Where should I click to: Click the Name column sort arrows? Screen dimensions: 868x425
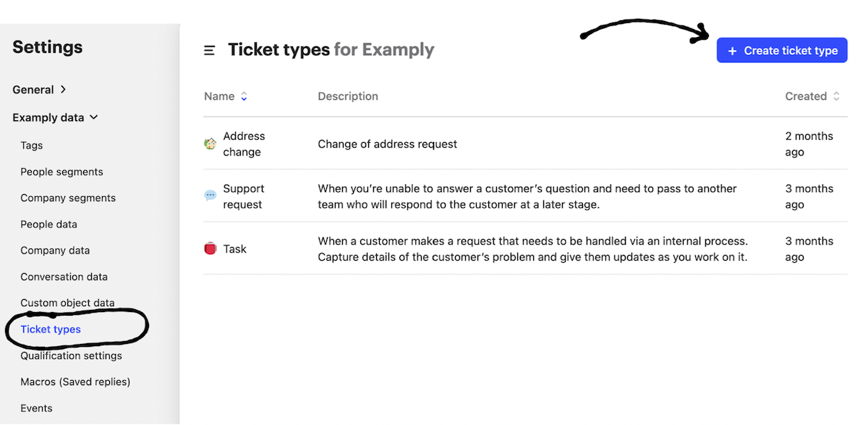click(244, 96)
